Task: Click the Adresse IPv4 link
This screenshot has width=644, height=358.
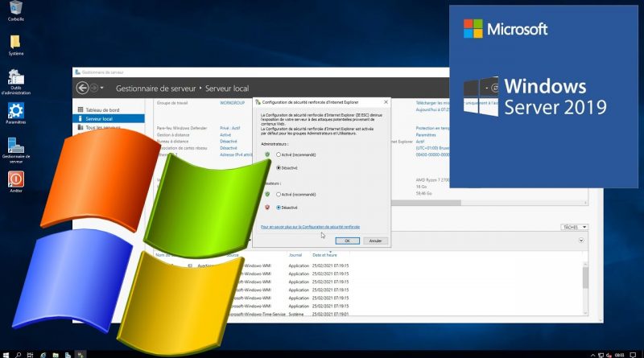Action: [236, 154]
